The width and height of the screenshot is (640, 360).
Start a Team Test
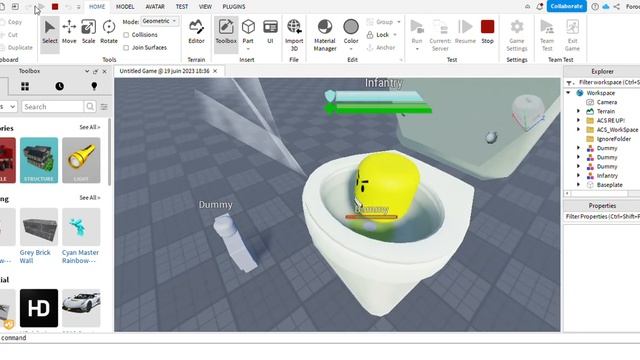(x=547, y=35)
